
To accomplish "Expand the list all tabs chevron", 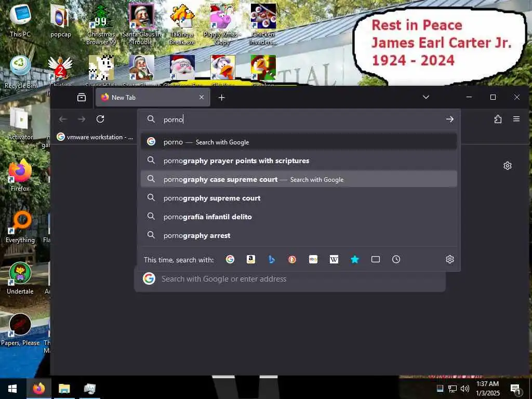I will pos(426,97).
